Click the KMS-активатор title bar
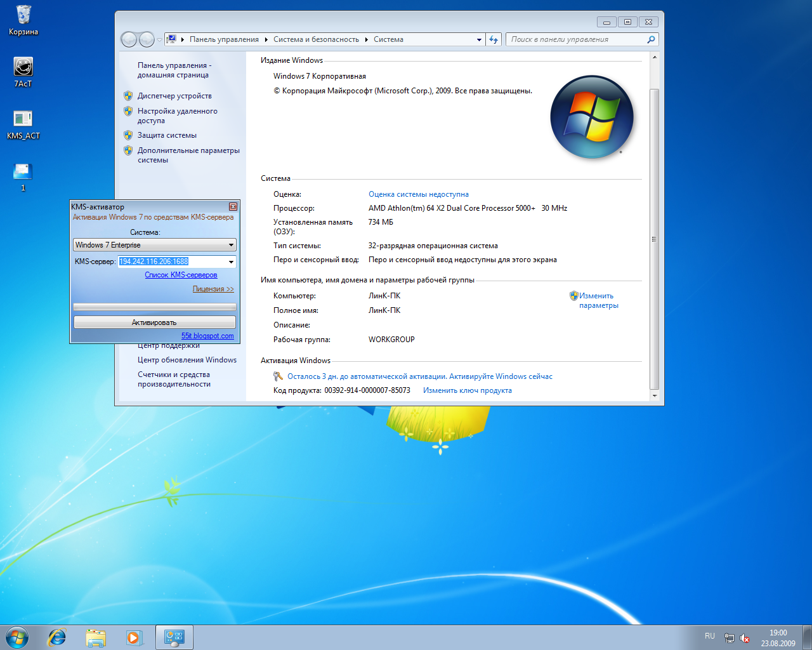 [149, 207]
